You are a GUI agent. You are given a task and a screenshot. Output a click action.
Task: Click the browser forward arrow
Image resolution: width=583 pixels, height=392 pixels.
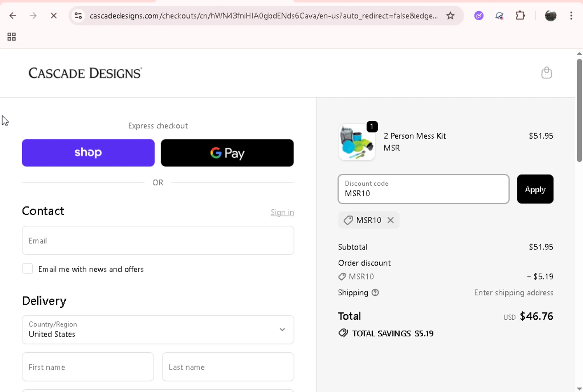point(33,16)
